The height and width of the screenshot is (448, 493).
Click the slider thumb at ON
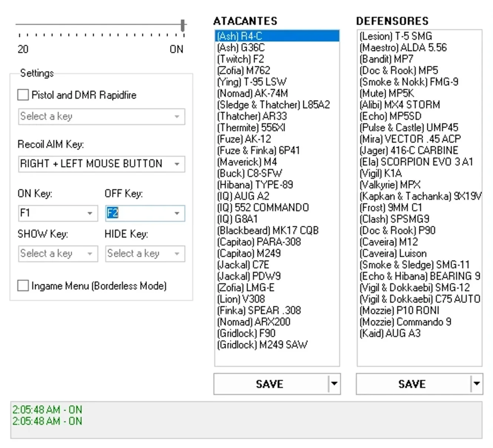[183, 26]
